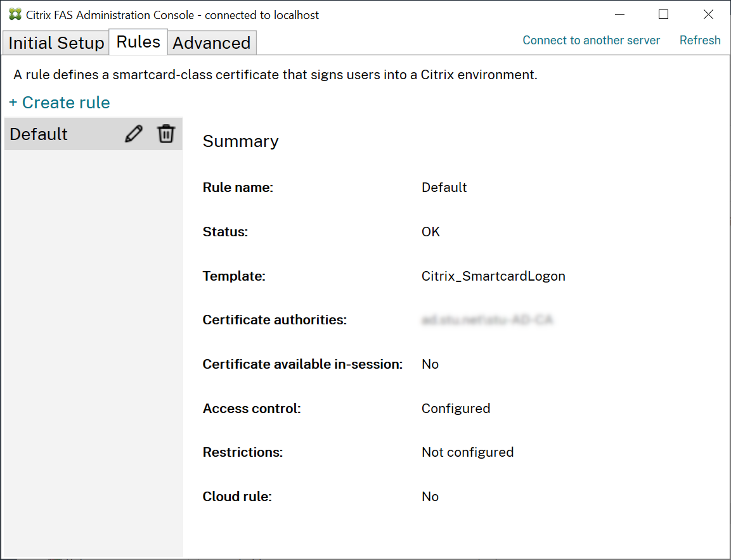
Task: Edit the Default rule with pencil icon
Action: 134,134
